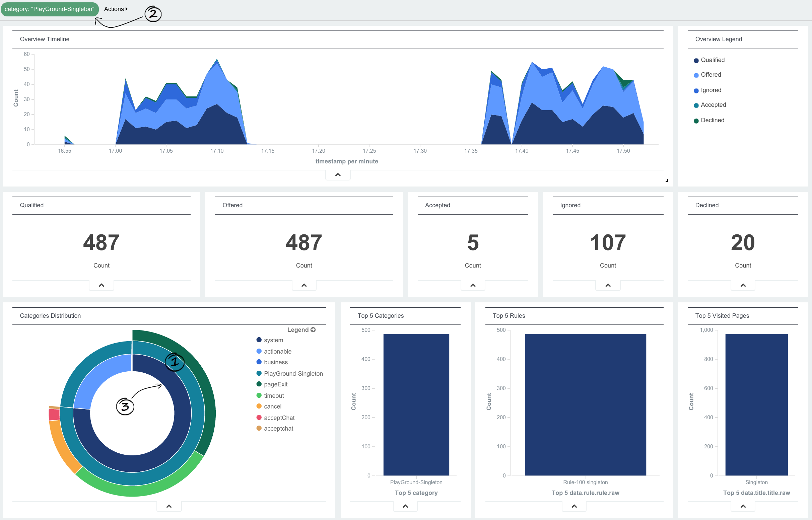Click the Top 5 Visited Pages chevron

(x=743, y=506)
